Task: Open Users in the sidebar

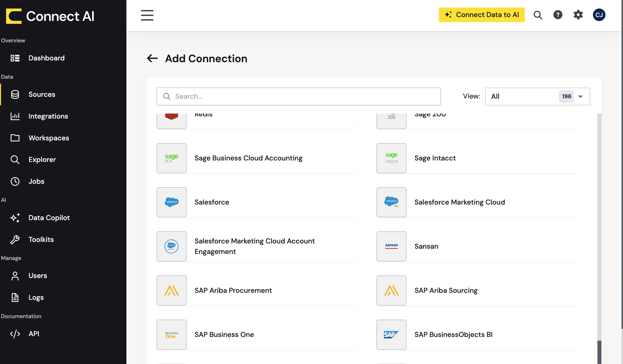Action: (x=38, y=276)
